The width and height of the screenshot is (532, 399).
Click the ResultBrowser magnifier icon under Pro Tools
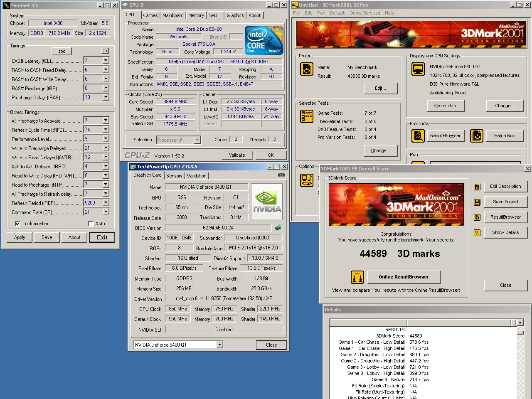pos(418,135)
